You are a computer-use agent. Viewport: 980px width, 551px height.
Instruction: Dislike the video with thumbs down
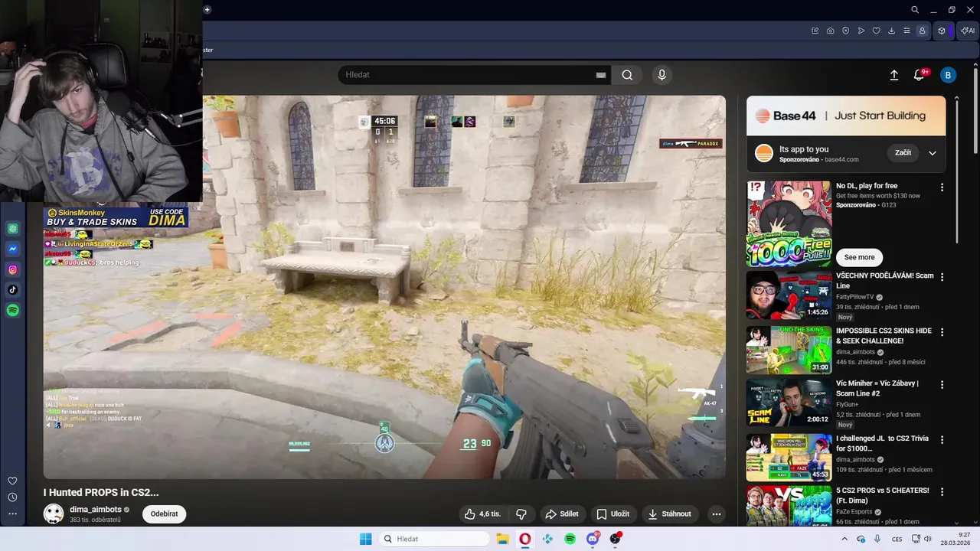point(521,514)
